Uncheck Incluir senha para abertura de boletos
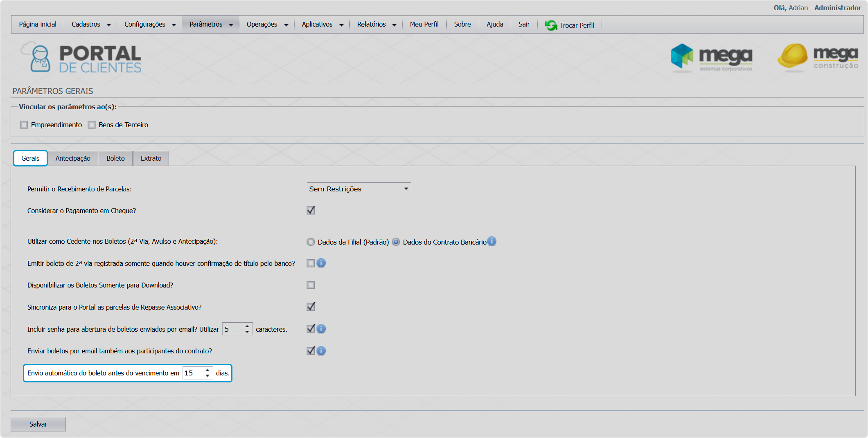 [311, 329]
